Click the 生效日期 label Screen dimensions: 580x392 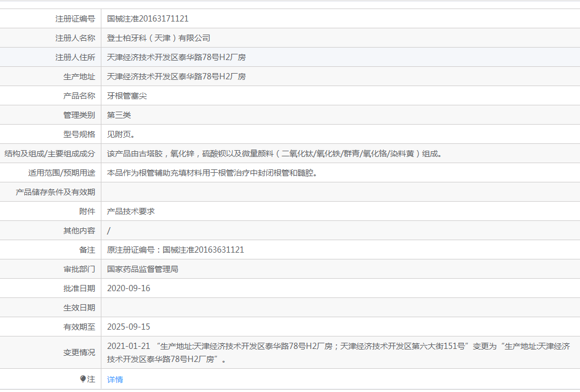(79, 308)
